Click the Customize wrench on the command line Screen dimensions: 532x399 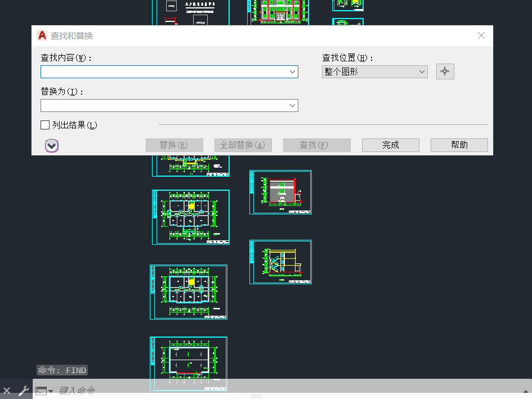coord(23,390)
